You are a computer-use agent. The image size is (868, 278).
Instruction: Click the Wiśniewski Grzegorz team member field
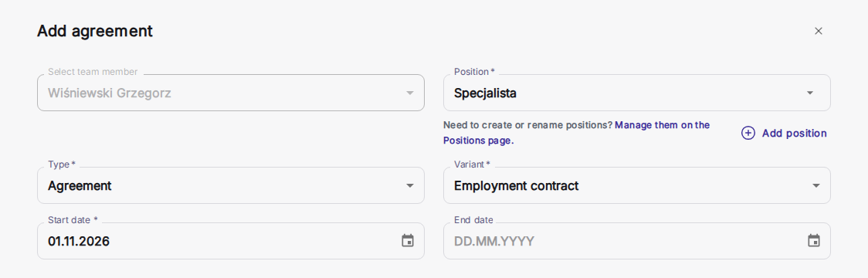pyautogui.click(x=231, y=93)
